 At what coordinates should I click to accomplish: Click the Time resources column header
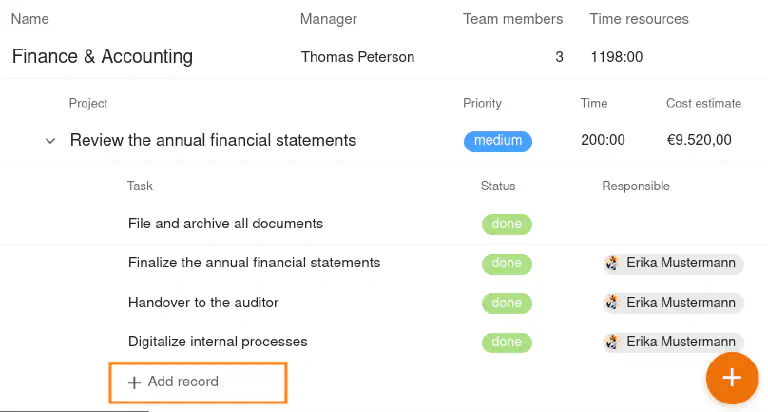point(639,19)
